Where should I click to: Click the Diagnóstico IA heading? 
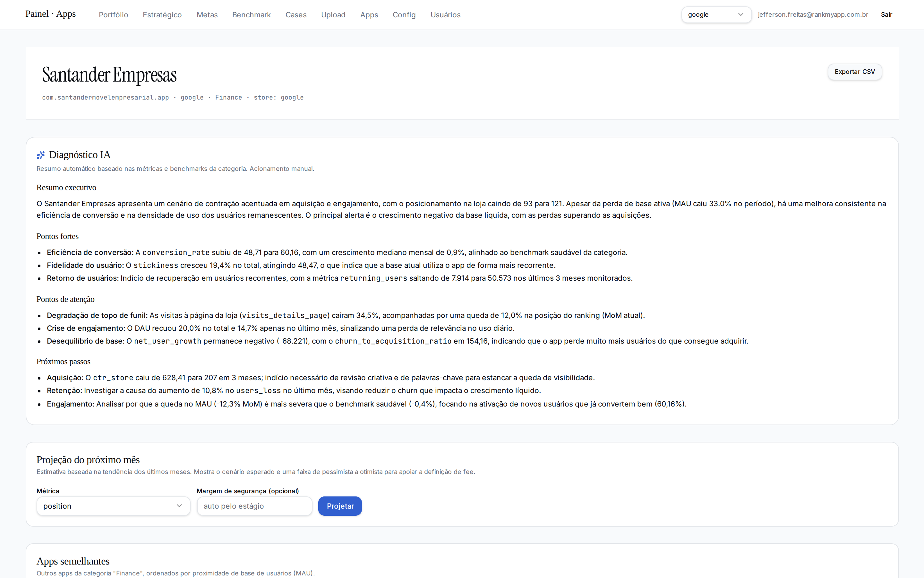coord(80,155)
